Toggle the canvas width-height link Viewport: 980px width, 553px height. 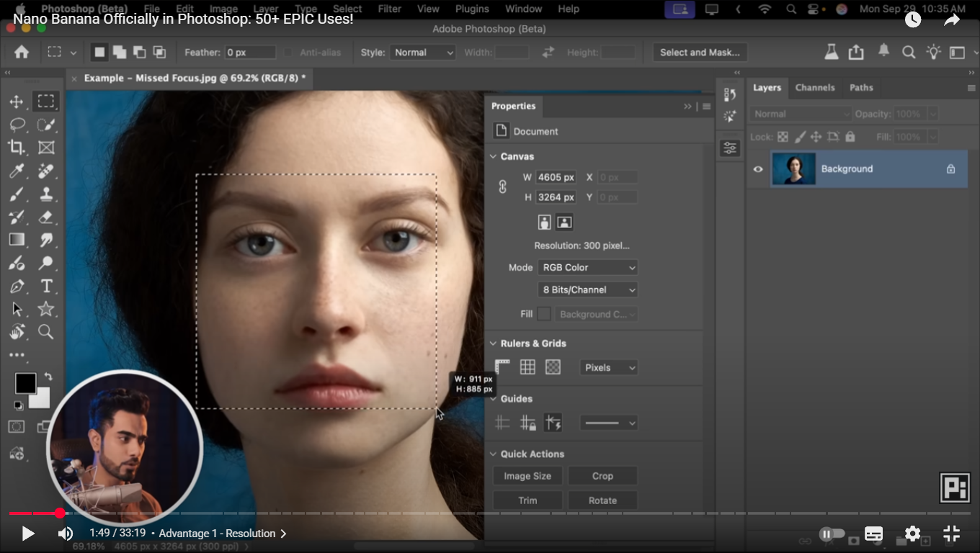pos(503,187)
